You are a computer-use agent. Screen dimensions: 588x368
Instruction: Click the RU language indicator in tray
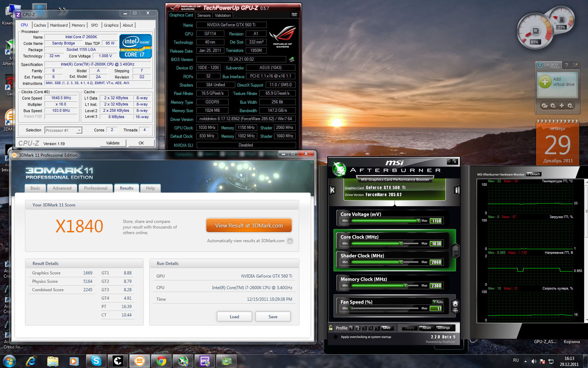click(516, 360)
